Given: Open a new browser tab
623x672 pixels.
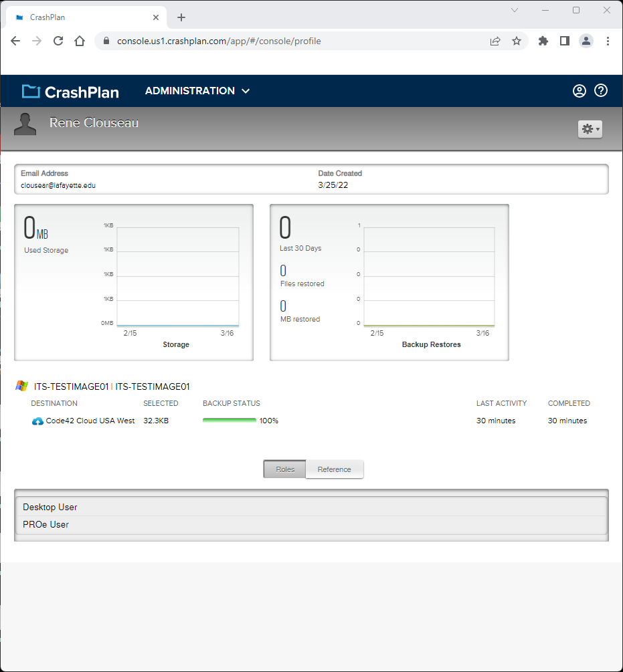Looking at the screenshot, I should click(x=181, y=17).
